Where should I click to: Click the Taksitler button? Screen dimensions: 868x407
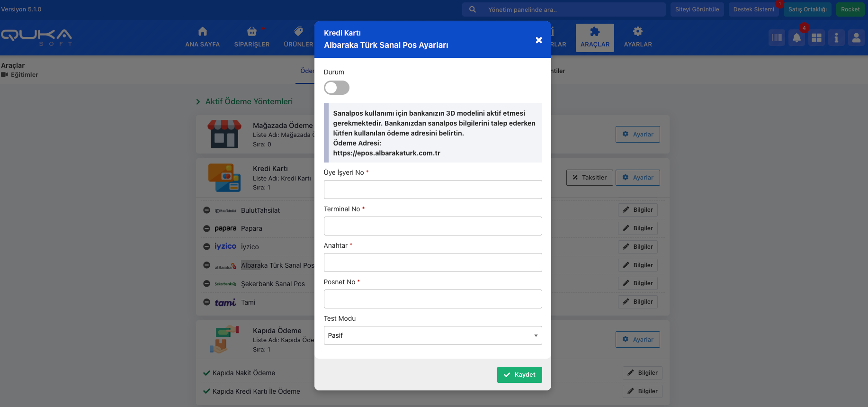(x=589, y=178)
